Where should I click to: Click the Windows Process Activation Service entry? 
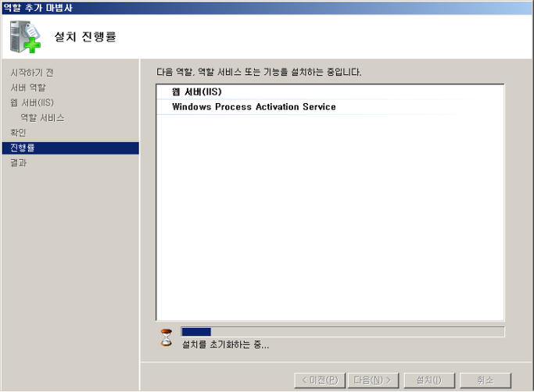coord(330,107)
